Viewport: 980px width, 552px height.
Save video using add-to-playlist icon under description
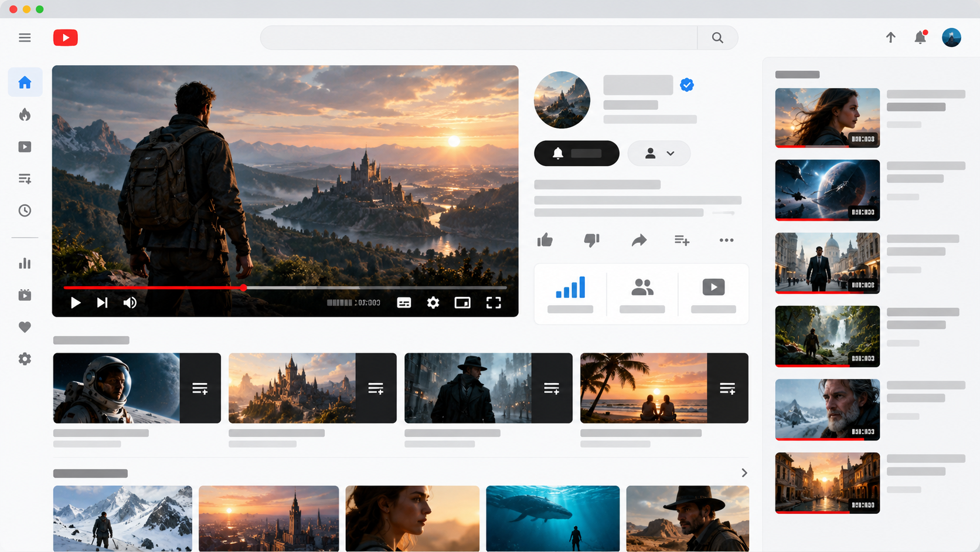(682, 240)
